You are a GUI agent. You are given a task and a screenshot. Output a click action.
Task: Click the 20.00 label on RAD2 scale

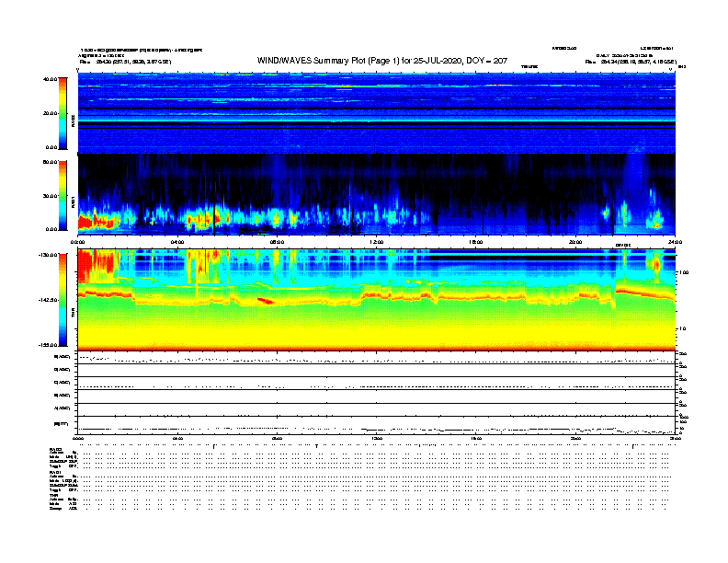[51, 113]
